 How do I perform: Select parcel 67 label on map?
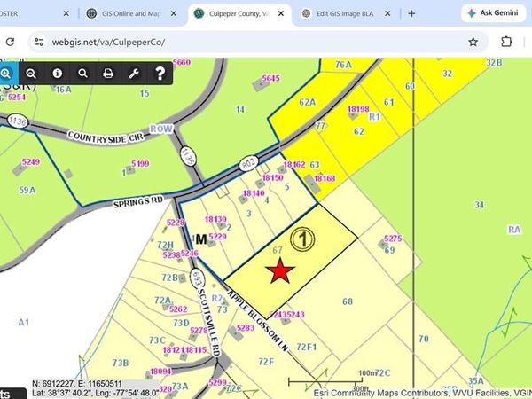pos(278,250)
